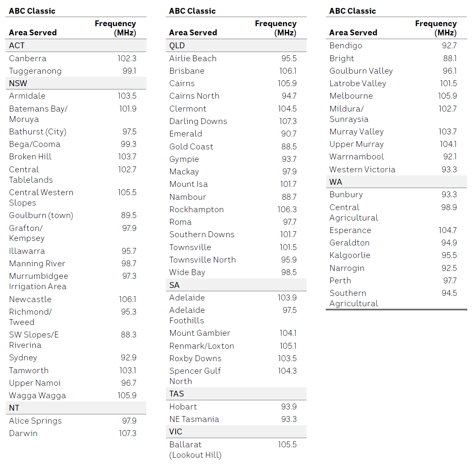Click the Brisbane 106.1 entry
This screenshot has height=466, width=476.
[x=236, y=71]
